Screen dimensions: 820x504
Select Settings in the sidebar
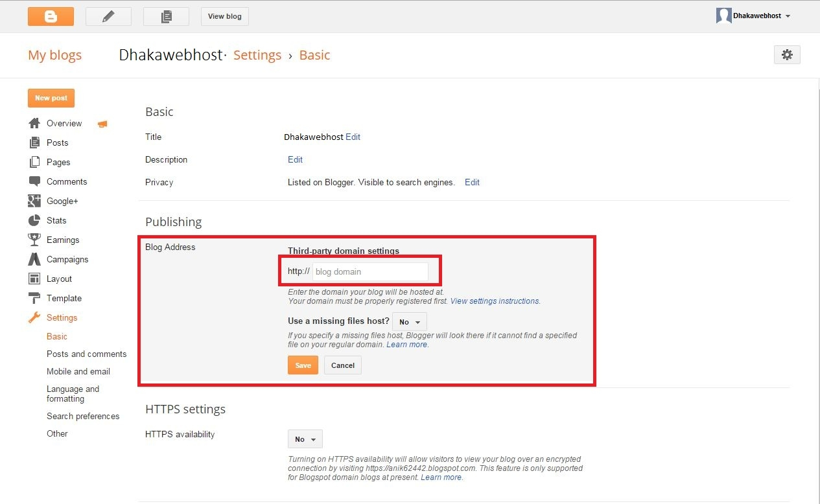62,317
